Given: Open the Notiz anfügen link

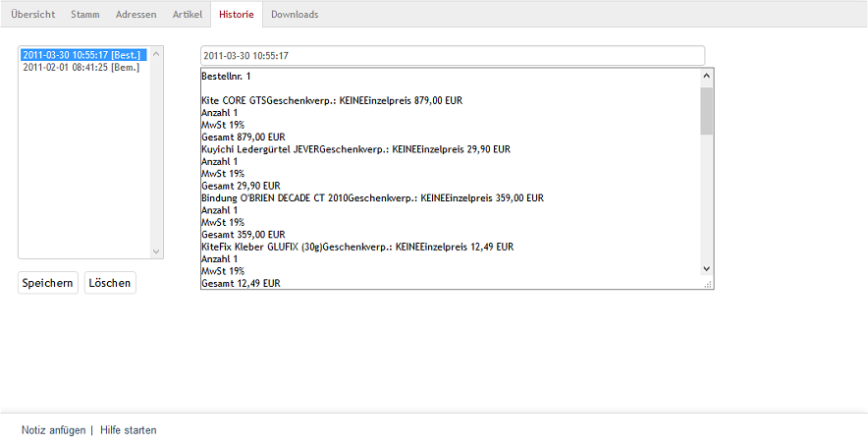Looking at the screenshot, I should coord(53,430).
